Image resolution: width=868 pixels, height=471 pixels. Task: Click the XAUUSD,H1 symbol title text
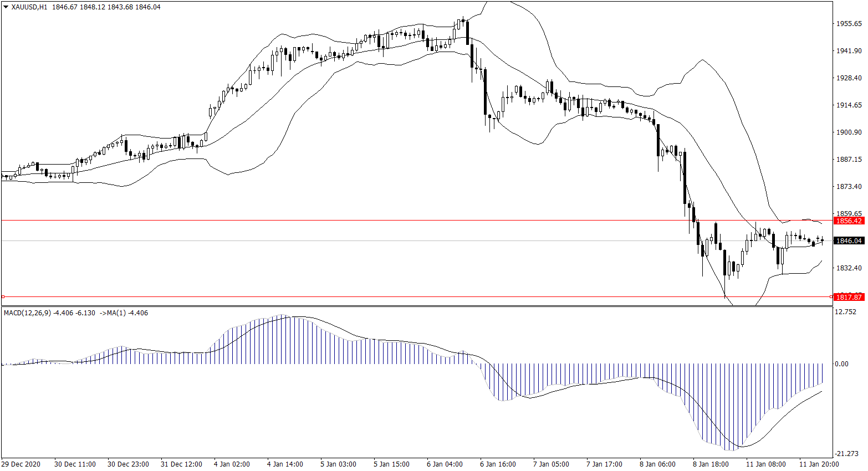pos(29,7)
